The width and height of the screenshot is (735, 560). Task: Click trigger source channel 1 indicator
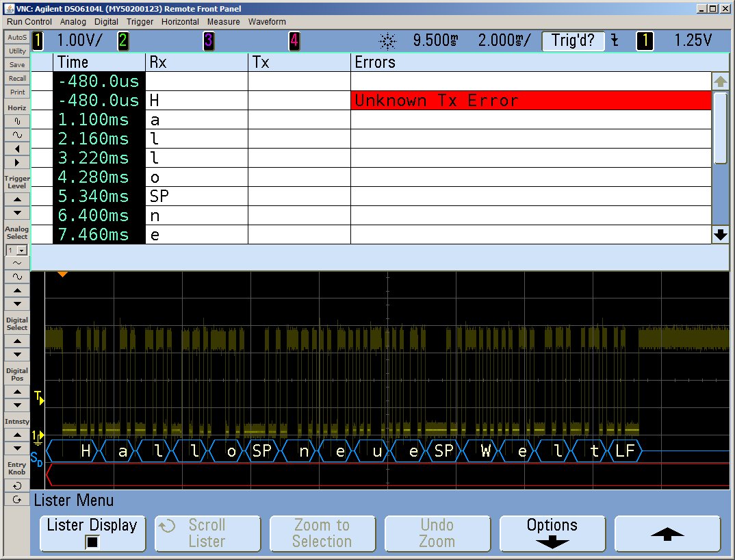coord(645,41)
